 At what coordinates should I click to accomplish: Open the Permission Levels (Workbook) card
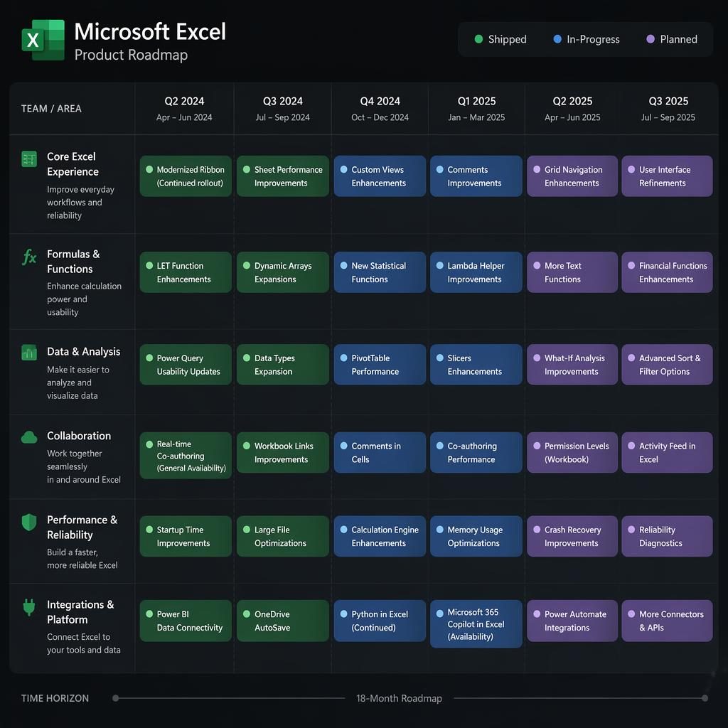click(572, 453)
